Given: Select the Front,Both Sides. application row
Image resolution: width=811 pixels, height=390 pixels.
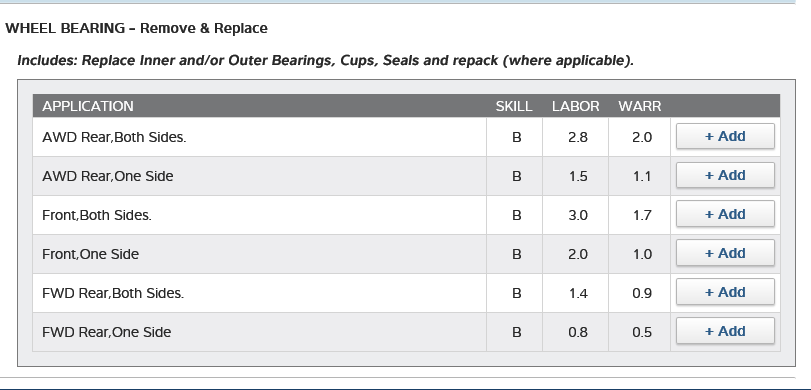Looking at the screenshot, I should pyautogui.click(x=406, y=215).
